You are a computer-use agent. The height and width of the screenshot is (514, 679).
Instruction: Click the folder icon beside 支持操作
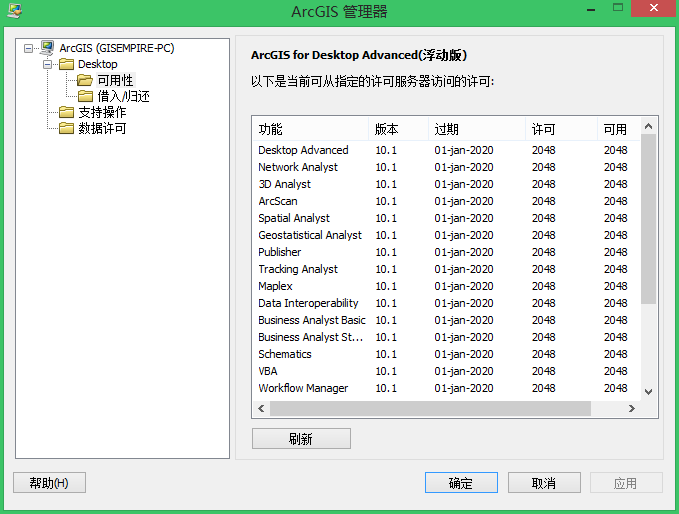[66, 112]
